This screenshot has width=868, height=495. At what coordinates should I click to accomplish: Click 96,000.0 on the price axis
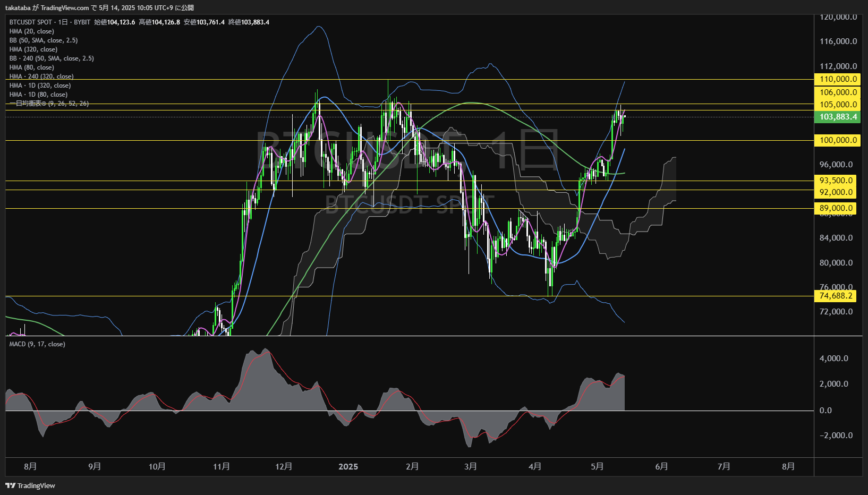point(836,165)
